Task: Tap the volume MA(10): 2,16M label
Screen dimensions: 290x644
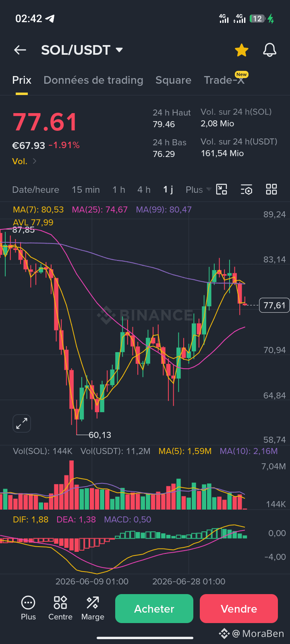Action: (249, 451)
